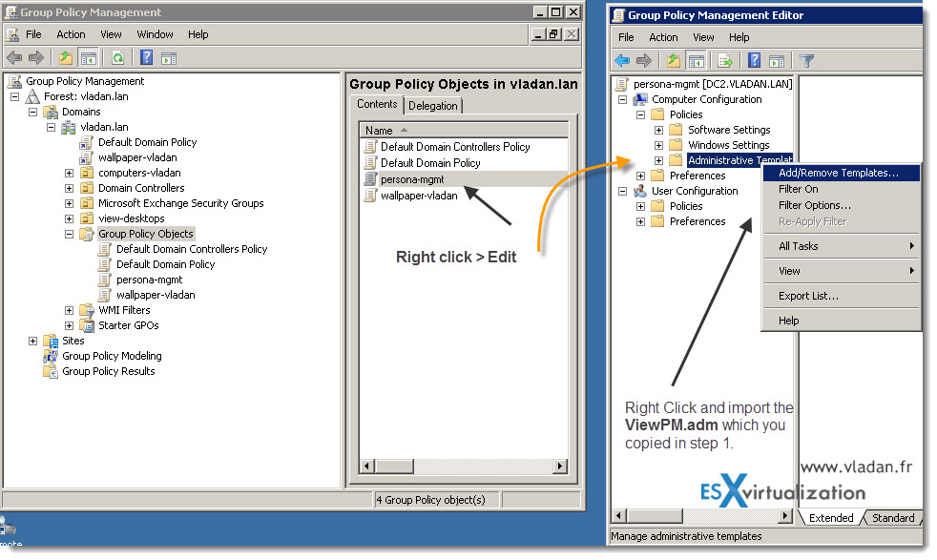Collapse User Configuration in Editor tree
The height and width of the screenshot is (560, 937).
tap(622, 191)
